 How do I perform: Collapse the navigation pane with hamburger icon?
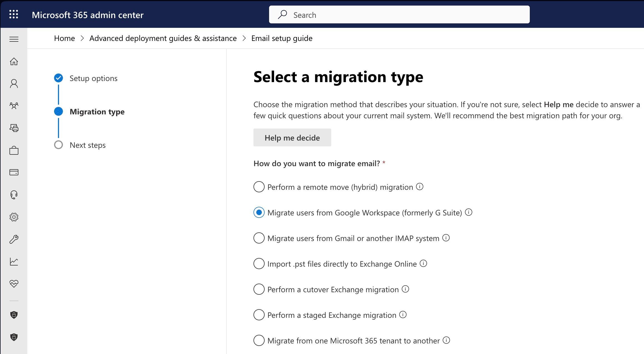click(x=14, y=39)
